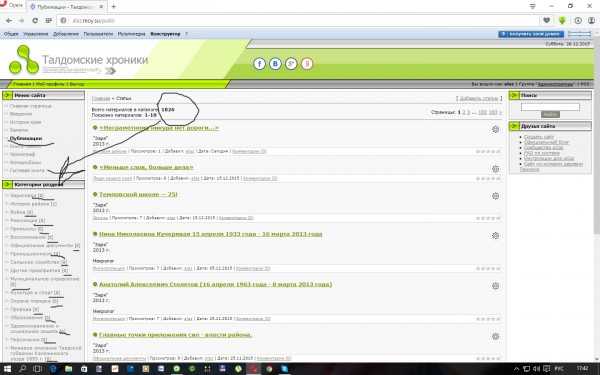Screen dimensions: 600x375
Task: Open the Мультимедиа admin bar menu
Action: click(131, 34)
